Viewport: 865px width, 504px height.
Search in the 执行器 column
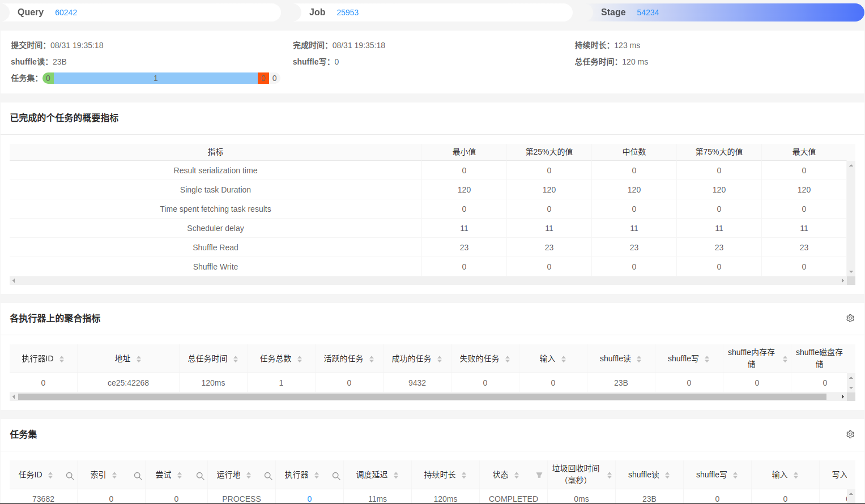336,476
